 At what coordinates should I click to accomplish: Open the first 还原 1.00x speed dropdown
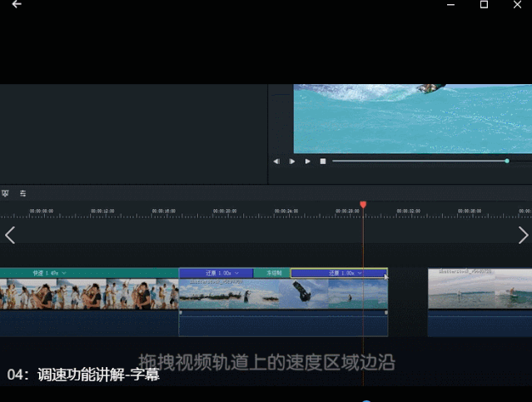tap(236, 273)
